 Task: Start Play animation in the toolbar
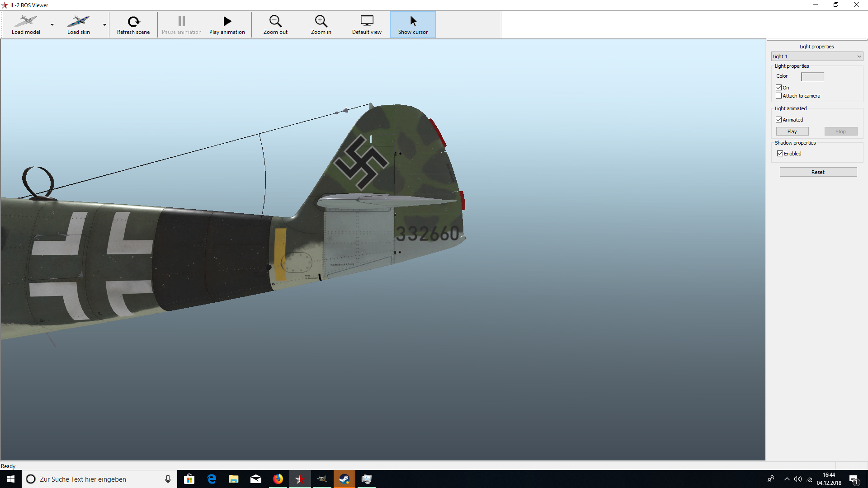[227, 24]
